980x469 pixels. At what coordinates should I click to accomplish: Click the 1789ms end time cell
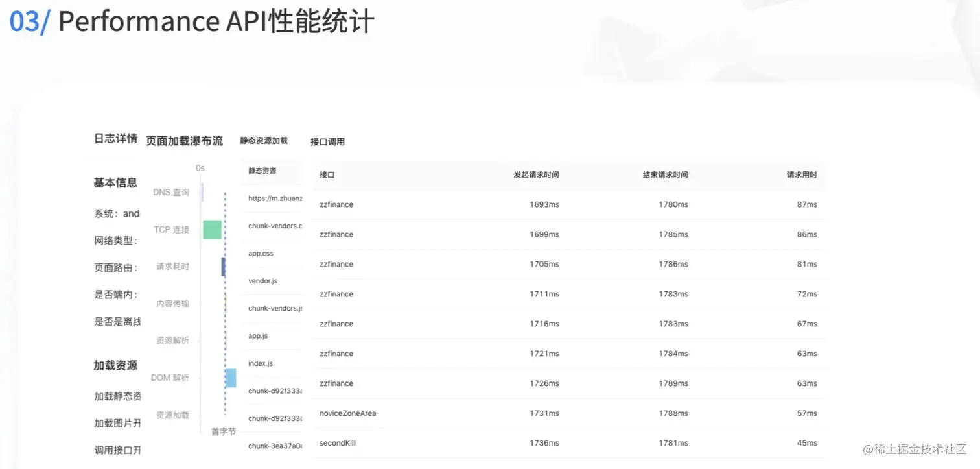(673, 383)
